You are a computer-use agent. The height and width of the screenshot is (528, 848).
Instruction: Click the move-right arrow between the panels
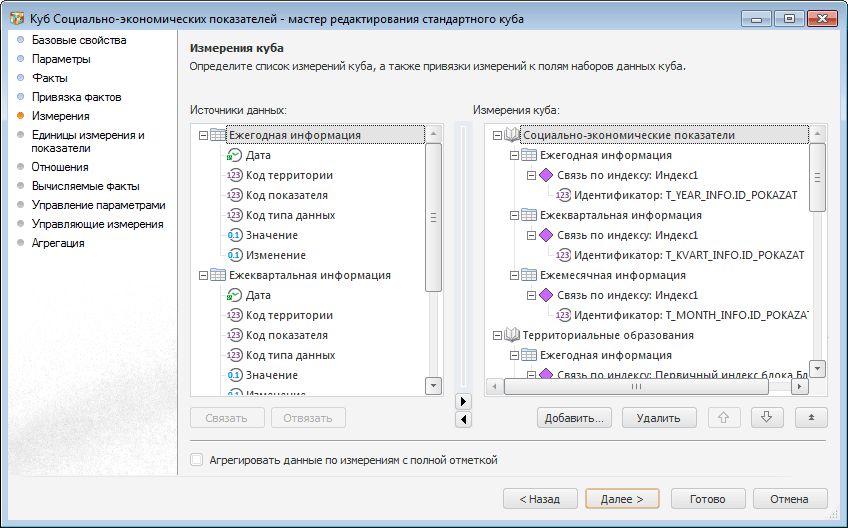462,401
